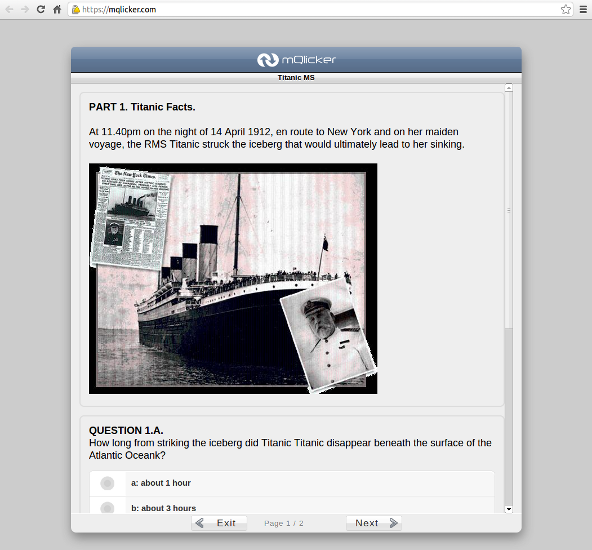Reload the page with the refresh icon
The image size is (592, 550).
pos(41,9)
